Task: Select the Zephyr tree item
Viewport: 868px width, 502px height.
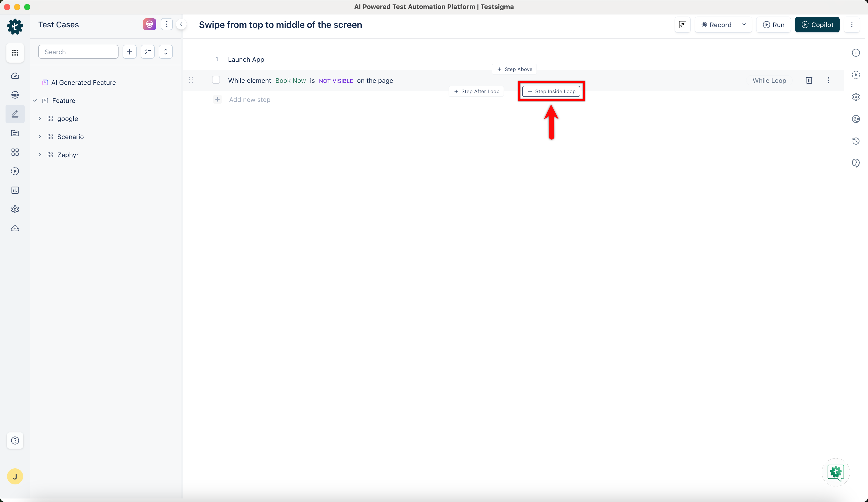Action: (x=68, y=155)
